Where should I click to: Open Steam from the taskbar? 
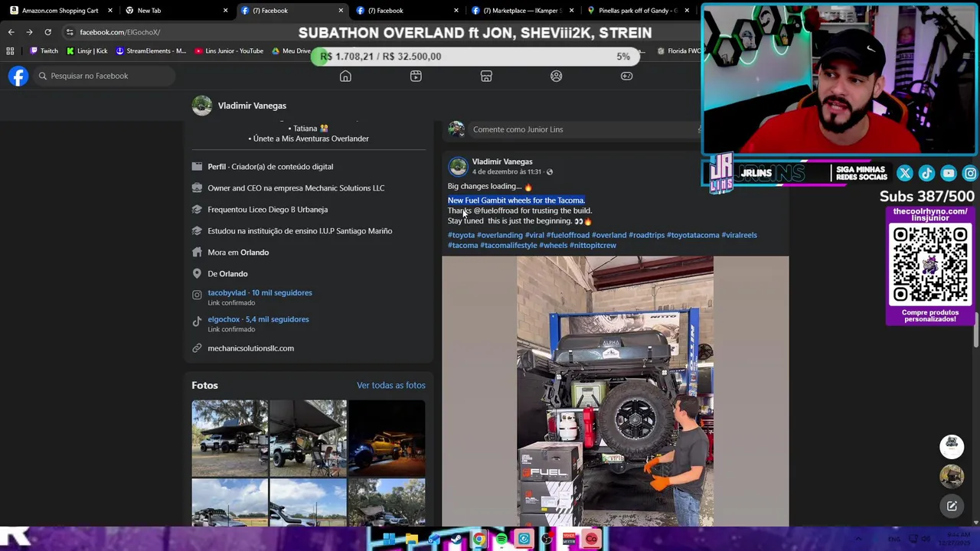[456, 540]
